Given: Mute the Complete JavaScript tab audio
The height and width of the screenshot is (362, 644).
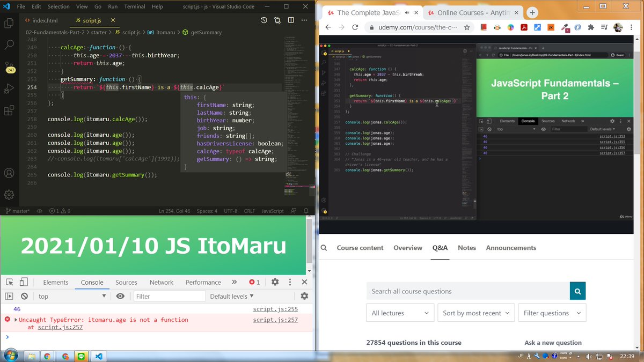Looking at the screenshot, I should [407, 12].
